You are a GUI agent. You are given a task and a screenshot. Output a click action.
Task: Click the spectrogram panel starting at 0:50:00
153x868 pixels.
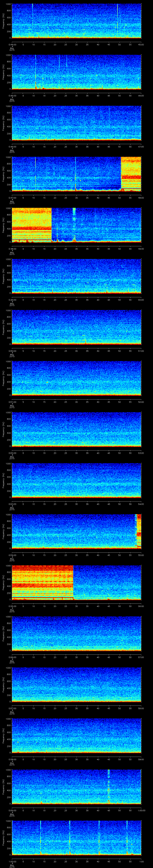tap(77, 327)
